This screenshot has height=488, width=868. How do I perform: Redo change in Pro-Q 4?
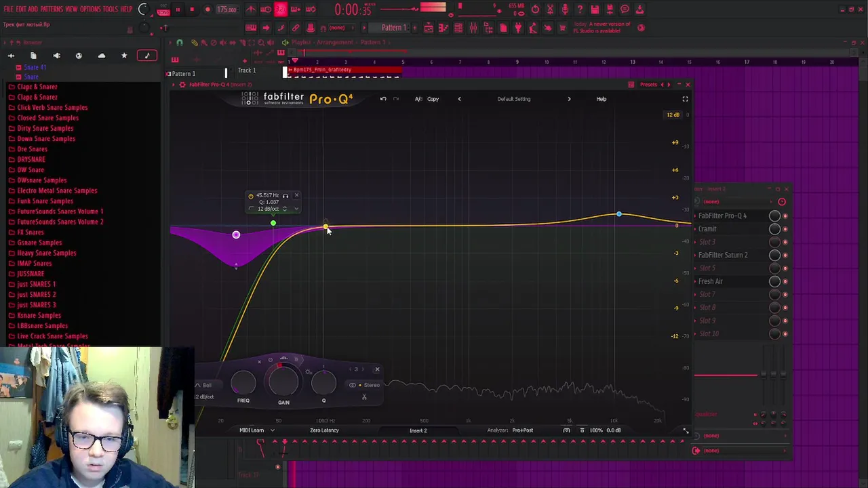pyautogui.click(x=396, y=99)
